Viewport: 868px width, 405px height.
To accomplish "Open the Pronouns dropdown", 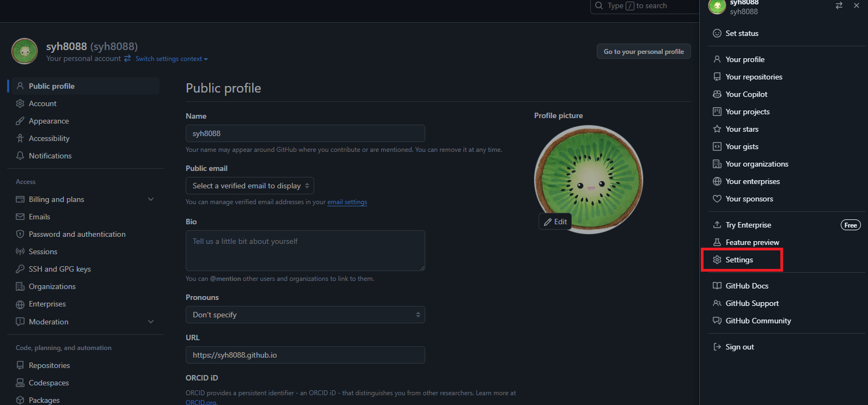I will (x=305, y=315).
